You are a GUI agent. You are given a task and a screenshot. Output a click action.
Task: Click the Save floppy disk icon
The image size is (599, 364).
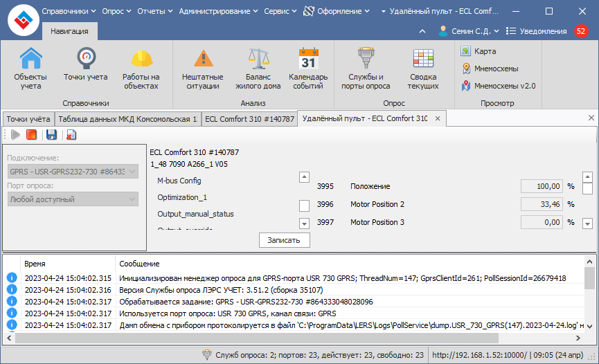tap(51, 134)
